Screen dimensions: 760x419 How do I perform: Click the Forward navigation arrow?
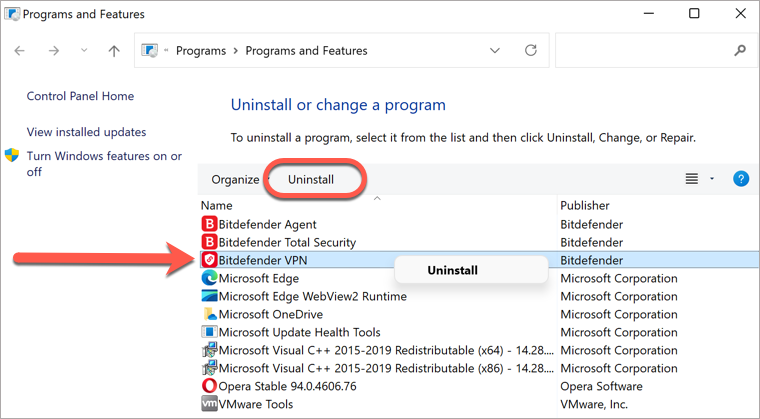[54, 50]
